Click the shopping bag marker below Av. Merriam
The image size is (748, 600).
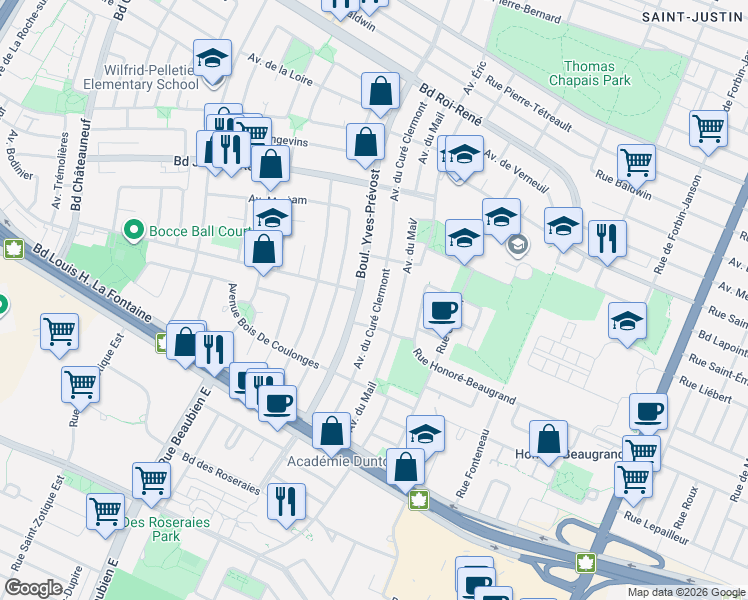pos(263,250)
